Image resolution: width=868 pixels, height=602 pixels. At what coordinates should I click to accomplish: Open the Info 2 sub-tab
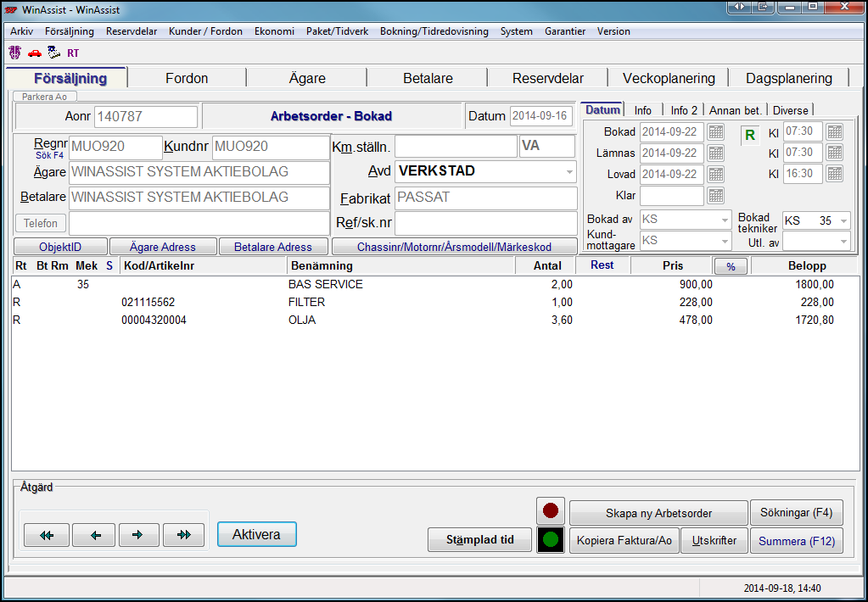click(684, 110)
